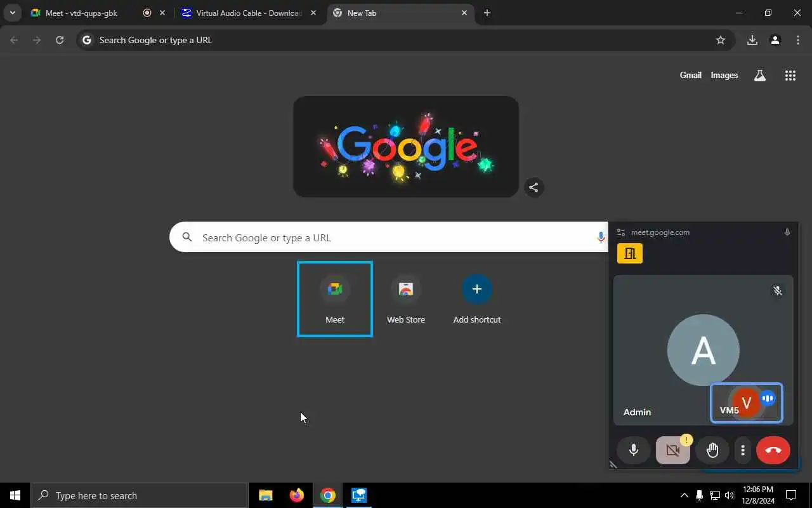Start voice search with the microphone
812x508 pixels.
point(600,237)
